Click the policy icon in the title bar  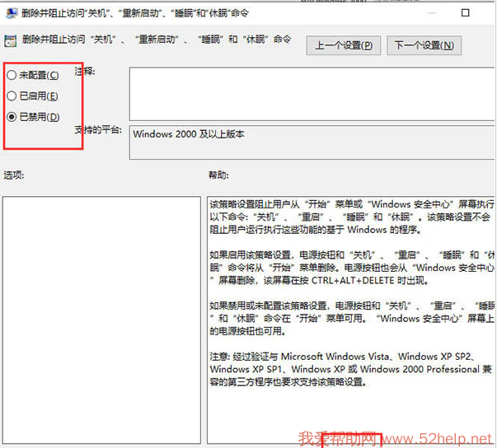coord(11,13)
